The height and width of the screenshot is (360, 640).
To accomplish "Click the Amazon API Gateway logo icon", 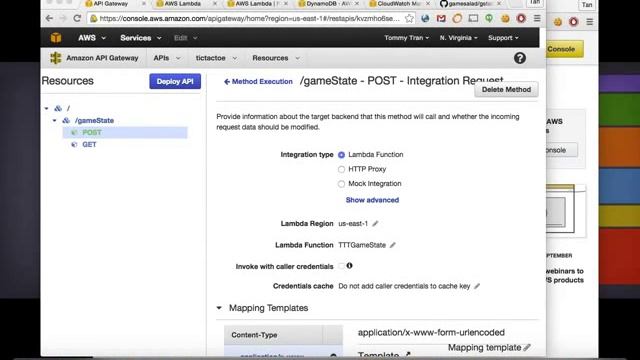I will tap(56, 58).
